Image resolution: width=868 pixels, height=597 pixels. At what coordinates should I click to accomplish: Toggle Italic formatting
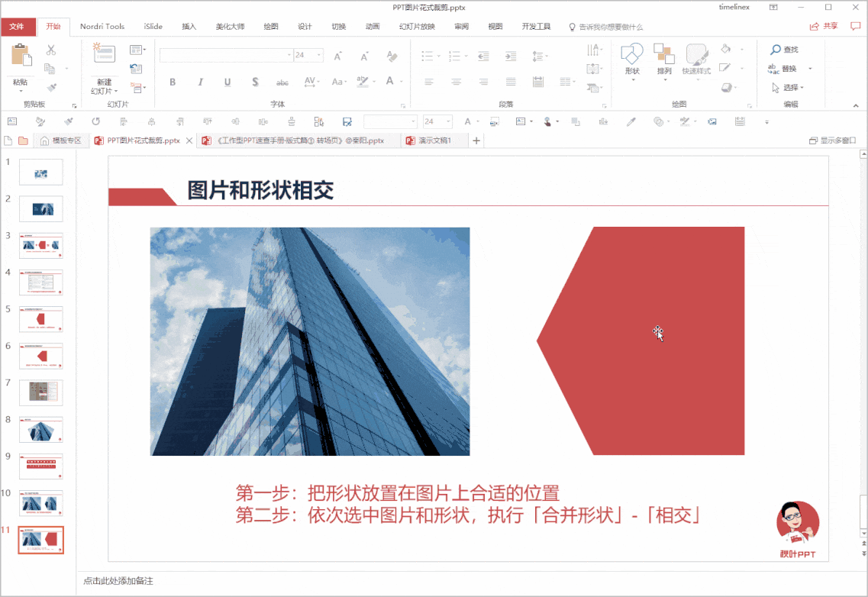click(200, 82)
